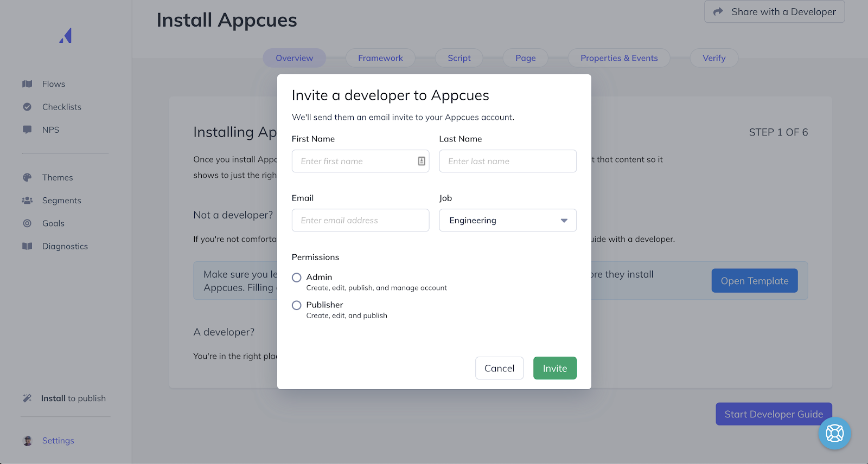868x464 pixels.
Task: Open the help lifebuoy chat widget
Action: pos(834,433)
